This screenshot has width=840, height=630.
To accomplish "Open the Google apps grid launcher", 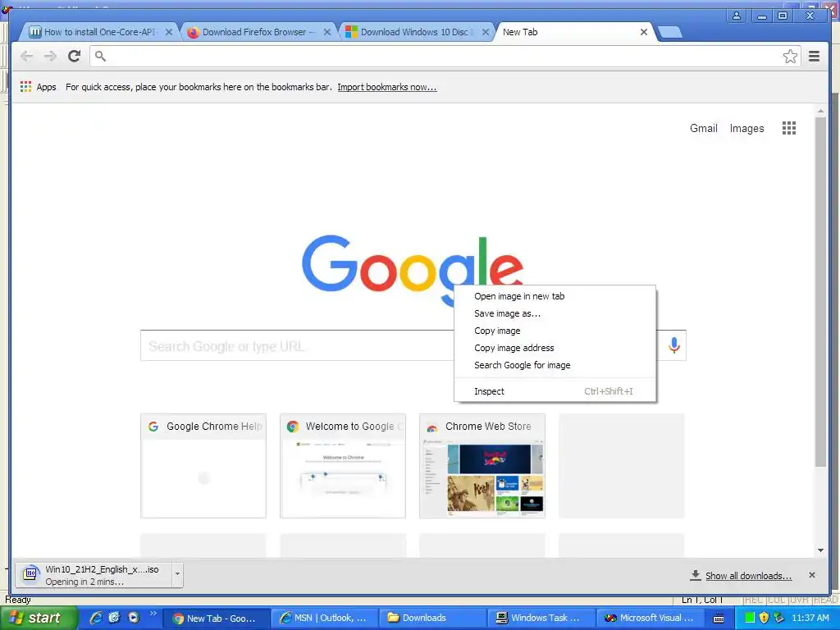I will coord(788,128).
